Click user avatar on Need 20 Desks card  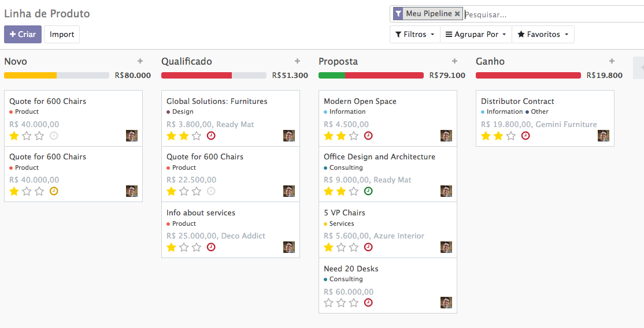pos(446,303)
